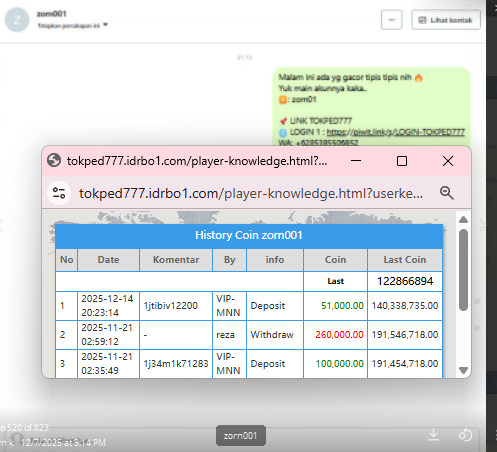Open Lihat kontak button
Viewport: 497px width, 452px height.
tap(446, 20)
